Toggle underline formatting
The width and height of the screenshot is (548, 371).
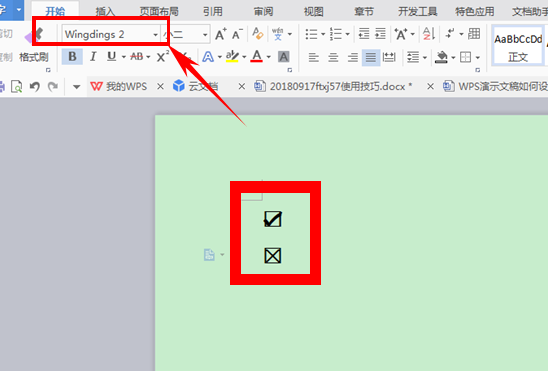111,57
